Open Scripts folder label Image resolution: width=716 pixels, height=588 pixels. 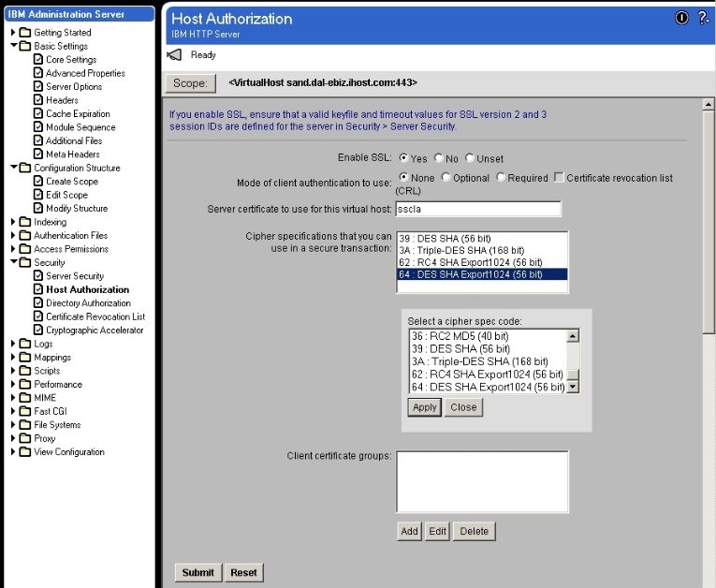click(47, 371)
